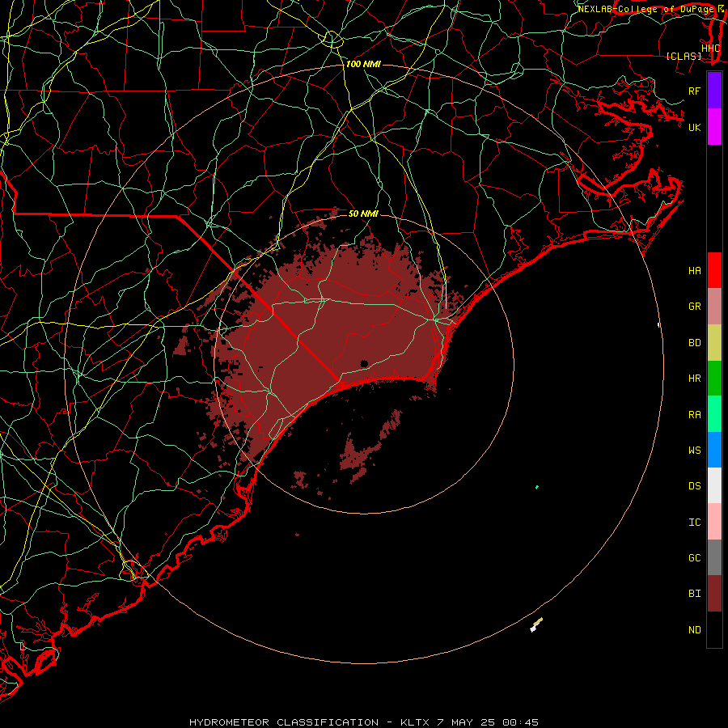The width and height of the screenshot is (728, 728).
Task: Click the DS white legend swatch
Action: pos(714,485)
